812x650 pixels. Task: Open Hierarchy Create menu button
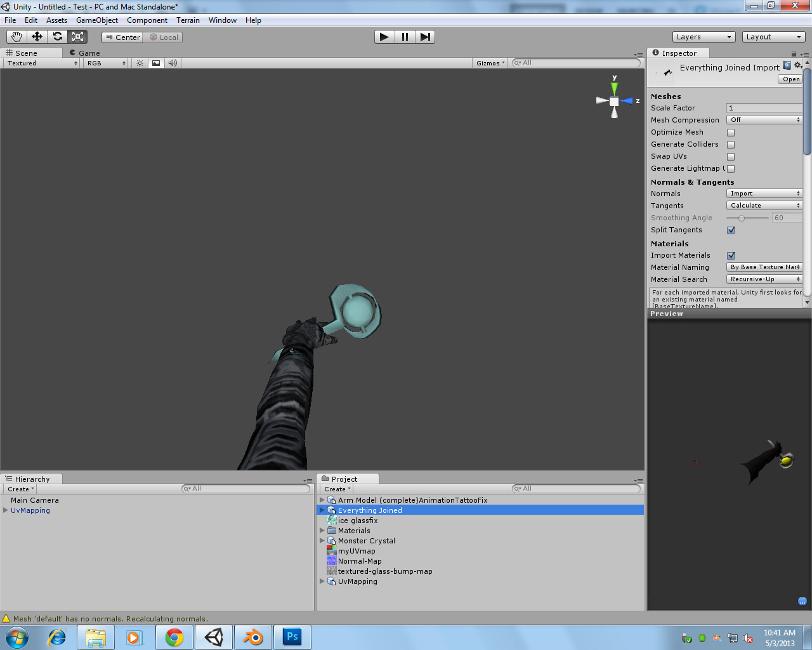point(20,489)
